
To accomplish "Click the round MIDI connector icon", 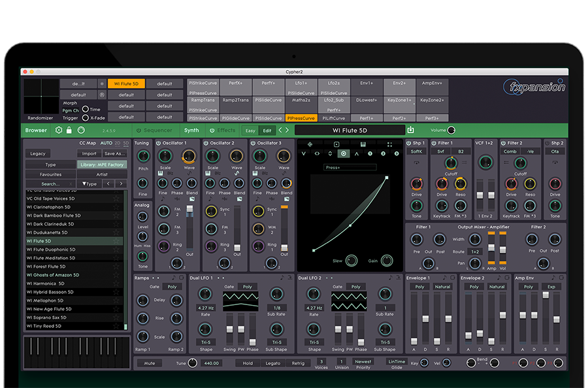I will [81, 130].
